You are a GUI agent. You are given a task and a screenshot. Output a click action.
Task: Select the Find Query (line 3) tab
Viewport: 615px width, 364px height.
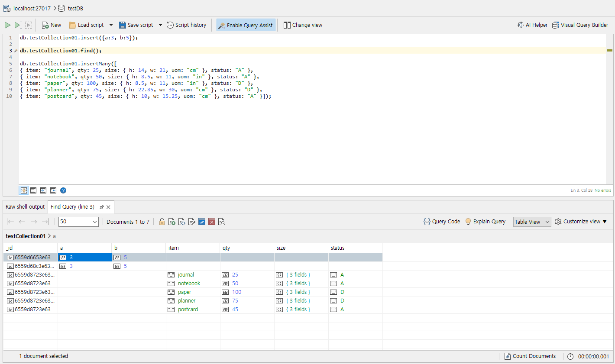(x=72, y=207)
